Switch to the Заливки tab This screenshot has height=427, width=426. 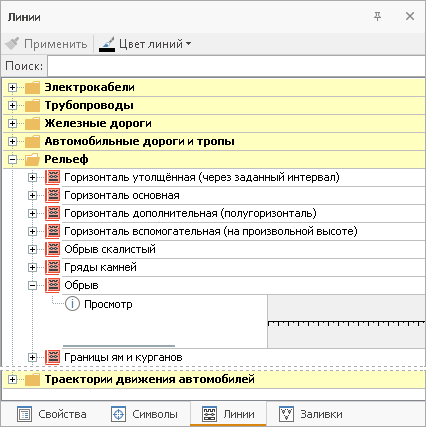[x=310, y=414]
